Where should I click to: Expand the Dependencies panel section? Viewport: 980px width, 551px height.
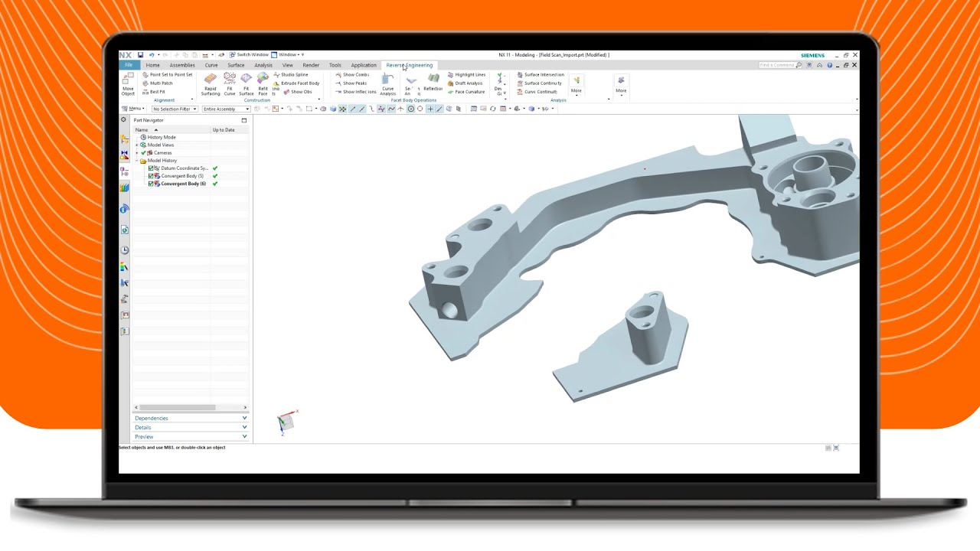click(191, 418)
